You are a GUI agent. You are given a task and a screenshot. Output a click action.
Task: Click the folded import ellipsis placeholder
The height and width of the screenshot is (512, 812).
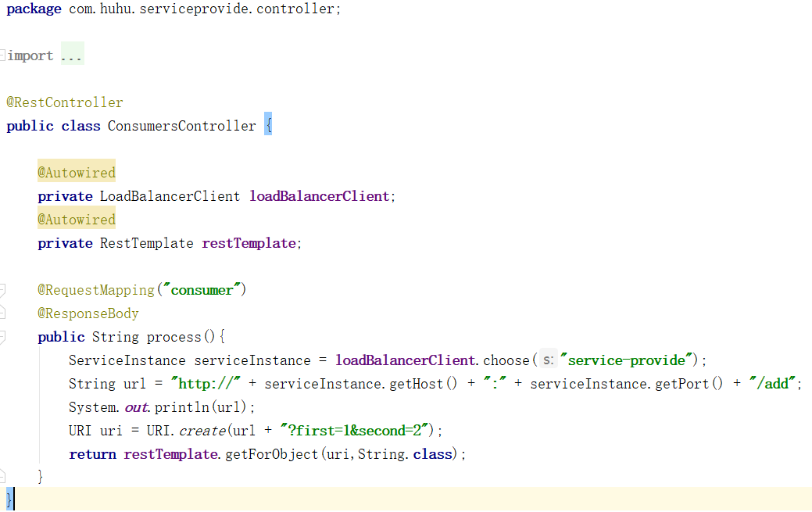tap(71, 56)
